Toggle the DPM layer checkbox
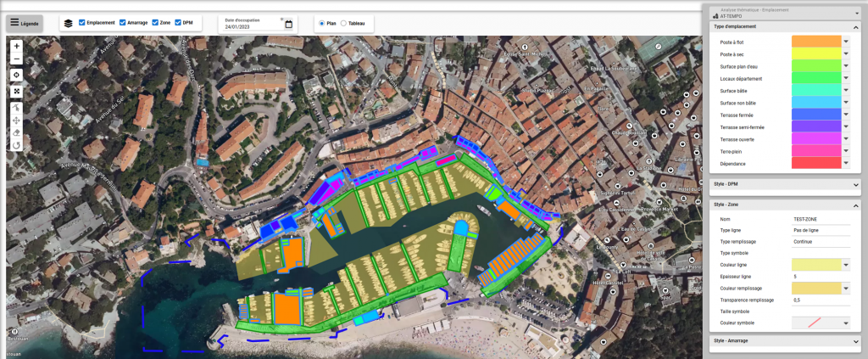The width and height of the screenshot is (868, 359). (x=178, y=23)
